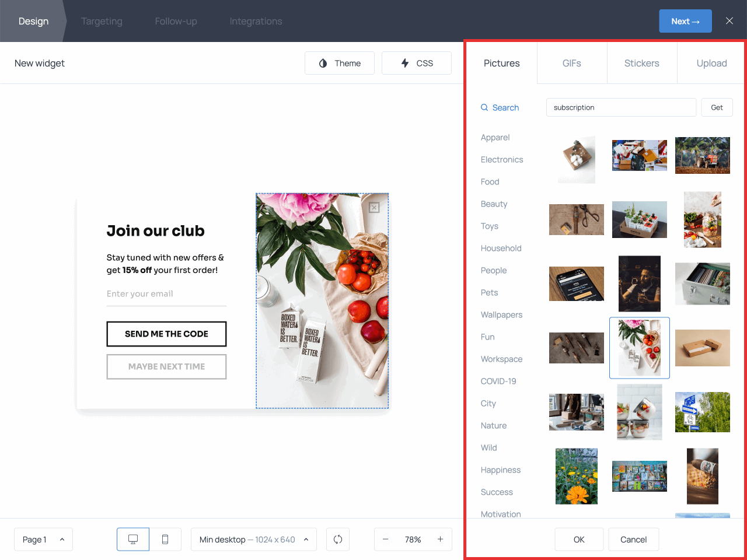747x560 pixels.
Task: Open the Upload tab
Action: (x=711, y=63)
